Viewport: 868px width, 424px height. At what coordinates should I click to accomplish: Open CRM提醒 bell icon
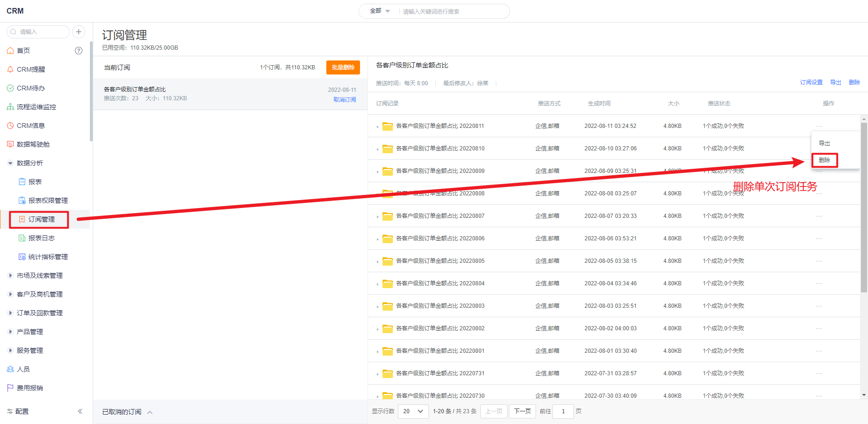click(x=10, y=69)
